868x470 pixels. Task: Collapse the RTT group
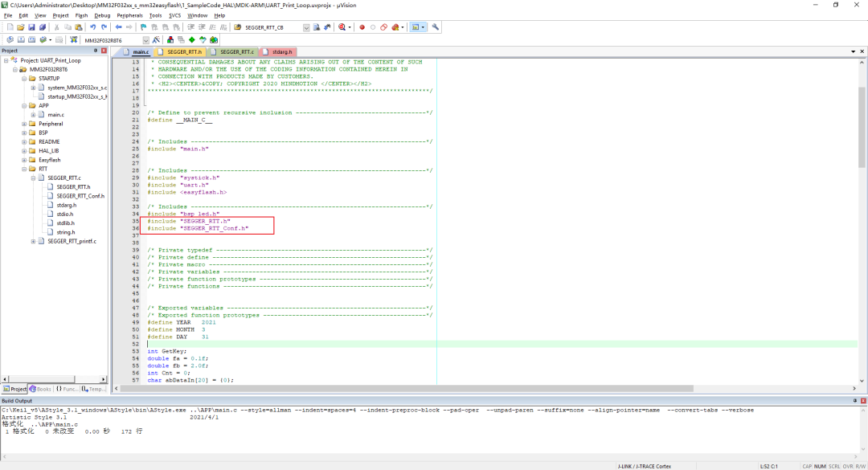(24, 169)
